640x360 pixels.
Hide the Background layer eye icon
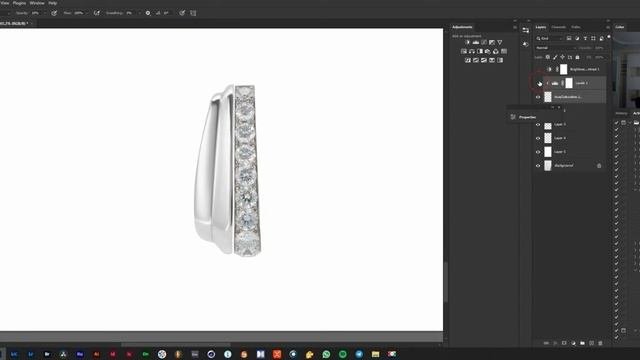(538, 166)
